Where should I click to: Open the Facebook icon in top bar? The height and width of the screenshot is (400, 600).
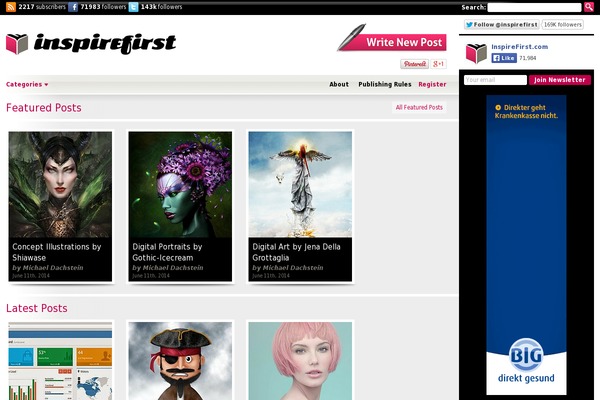(x=73, y=7)
